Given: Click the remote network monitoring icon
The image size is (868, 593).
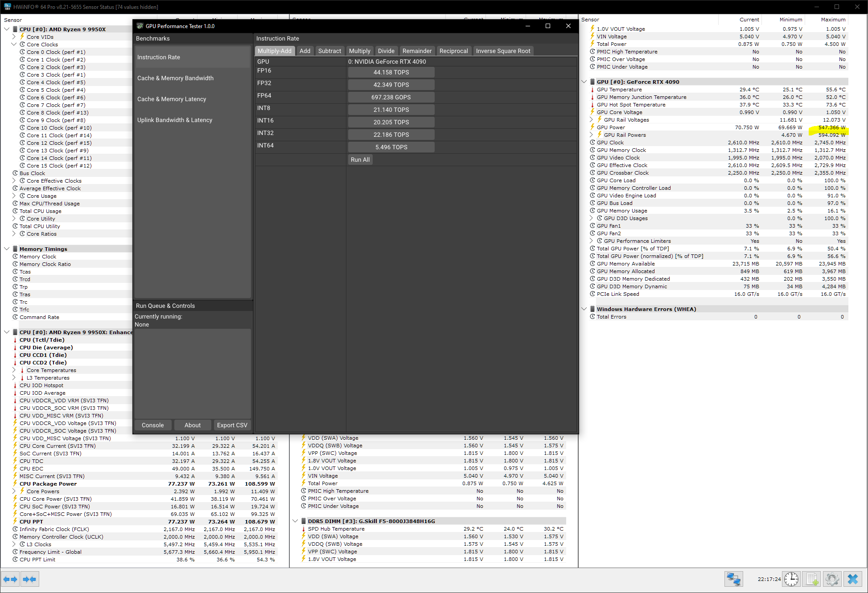Looking at the screenshot, I should click(733, 579).
